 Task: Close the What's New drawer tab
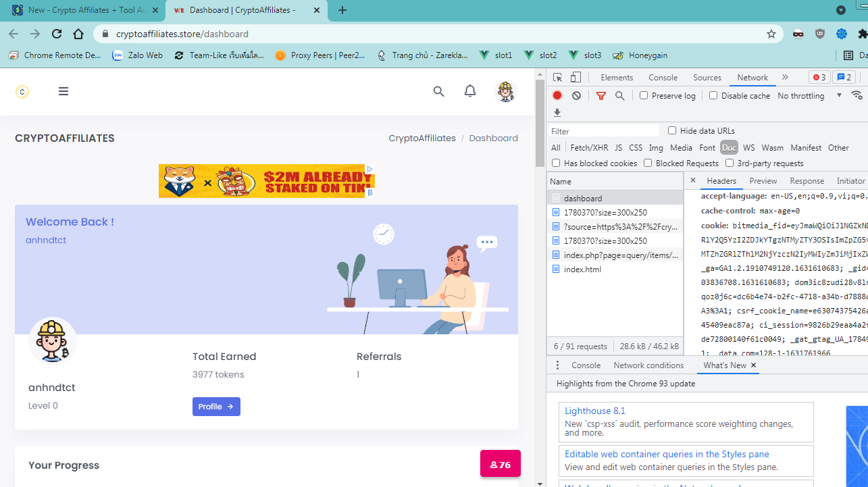click(x=753, y=365)
